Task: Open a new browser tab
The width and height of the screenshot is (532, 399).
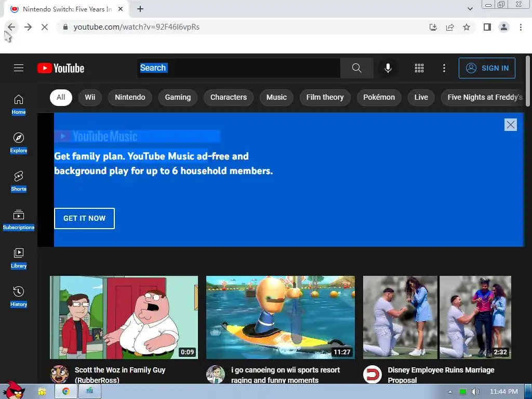Action: 140,9
